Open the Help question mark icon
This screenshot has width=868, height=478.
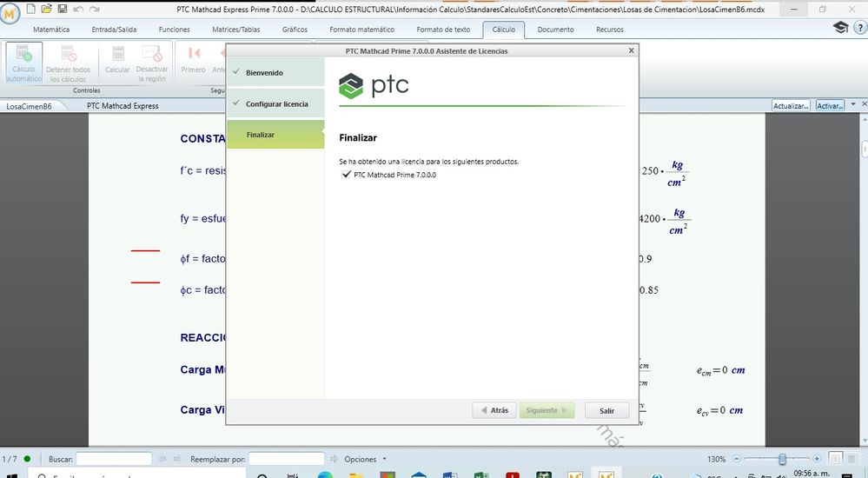click(860, 27)
